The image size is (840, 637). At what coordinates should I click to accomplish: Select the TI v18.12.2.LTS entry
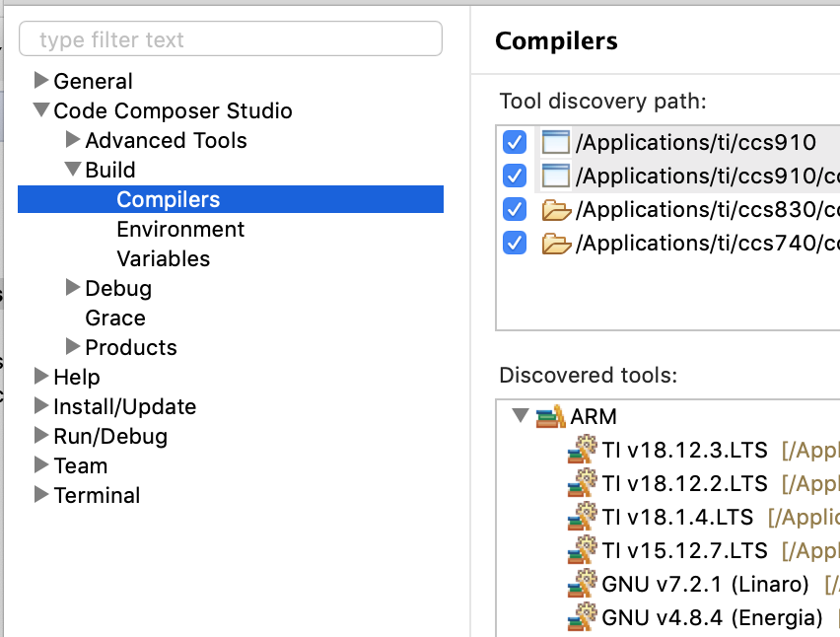tap(684, 484)
